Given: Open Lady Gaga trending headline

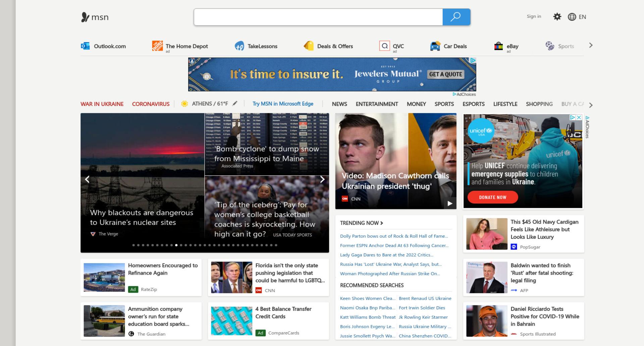Looking at the screenshot, I should point(387,255).
